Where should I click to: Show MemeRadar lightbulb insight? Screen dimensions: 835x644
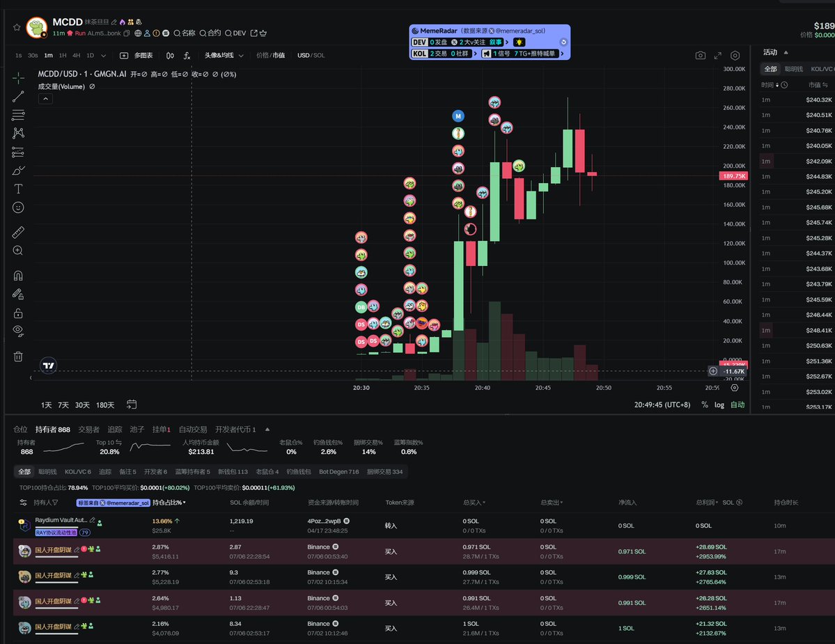pyautogui.click(x=520, y=42)
